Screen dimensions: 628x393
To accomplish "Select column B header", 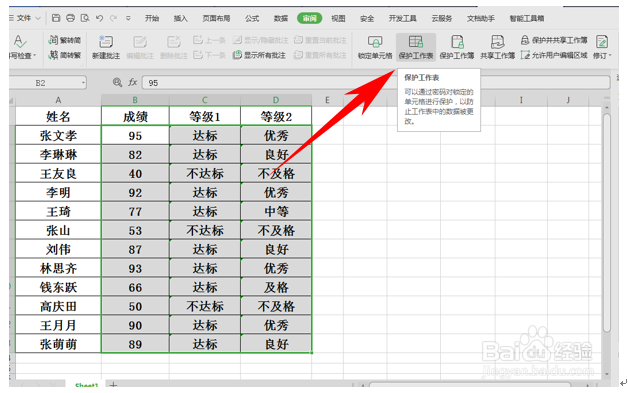I will click(135, 100).
